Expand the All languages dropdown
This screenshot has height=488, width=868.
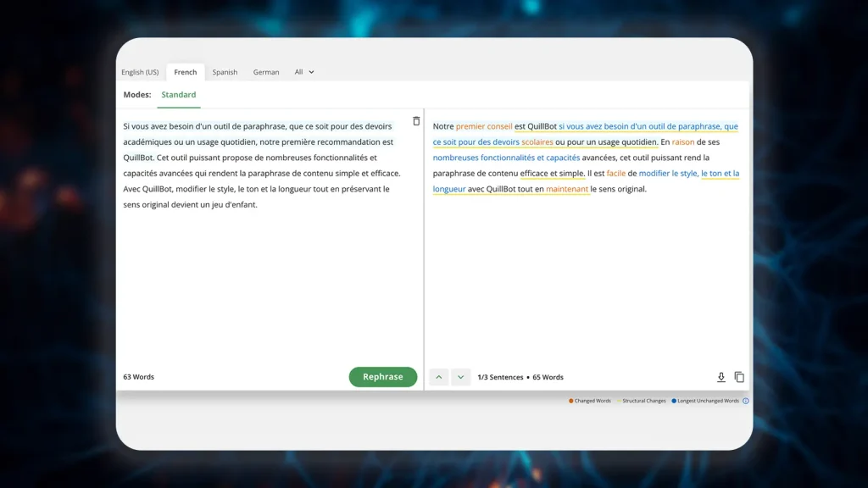tap(304, 72)
